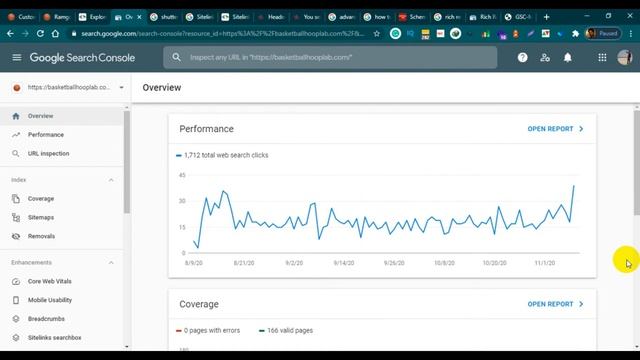
Task: Open the notifications bell
Action: pyautogui.click(x=567, y=58)
